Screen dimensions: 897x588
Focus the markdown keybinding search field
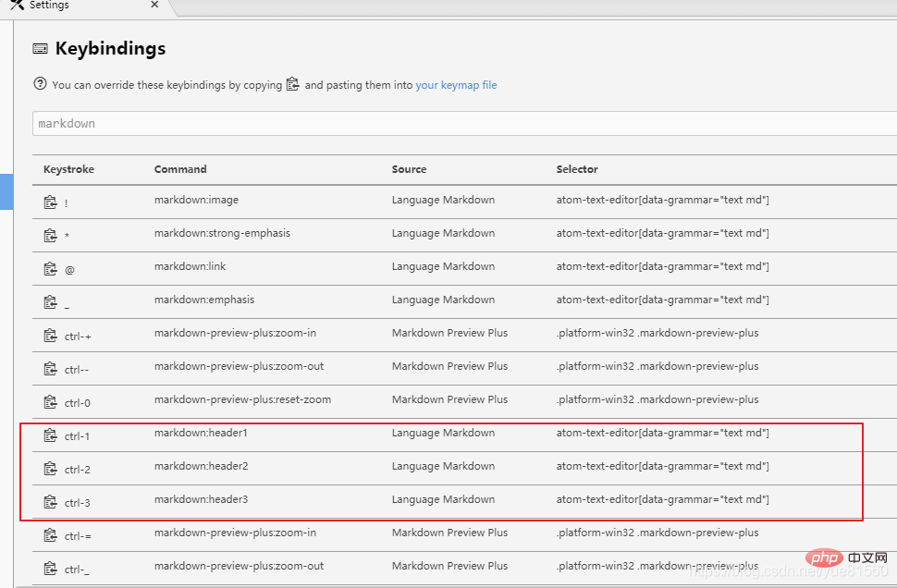point(464,124)
